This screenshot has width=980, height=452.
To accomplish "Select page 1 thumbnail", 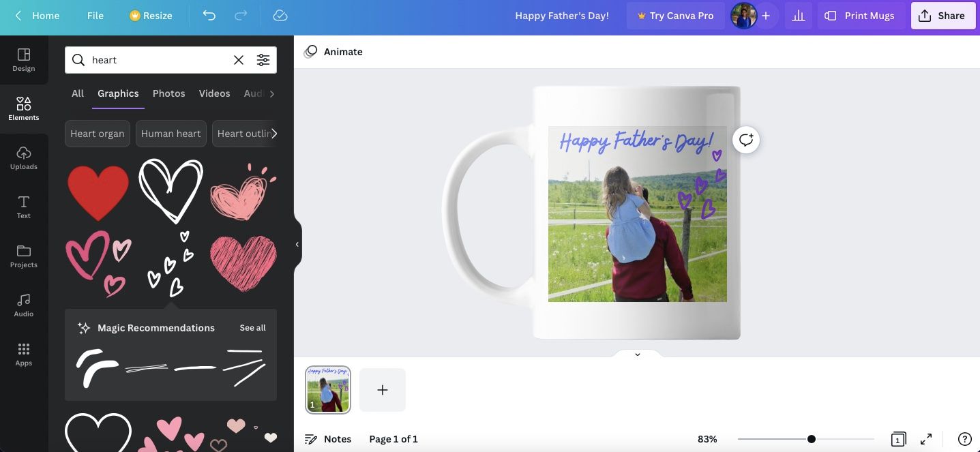I will pos(328,389).
